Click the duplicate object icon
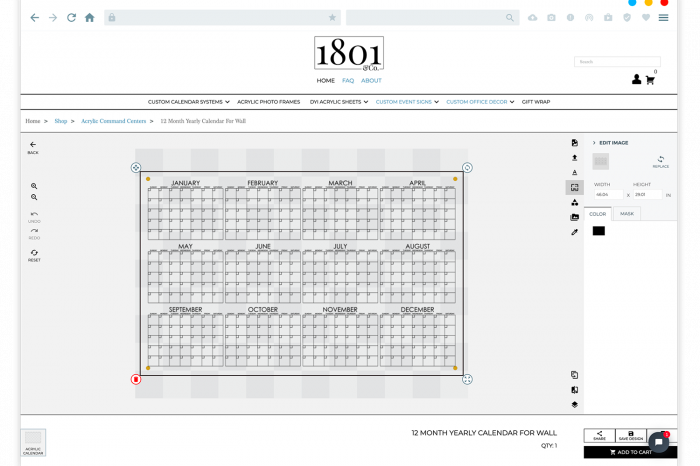Screen dimensions: 700x466 coord(575,375)
